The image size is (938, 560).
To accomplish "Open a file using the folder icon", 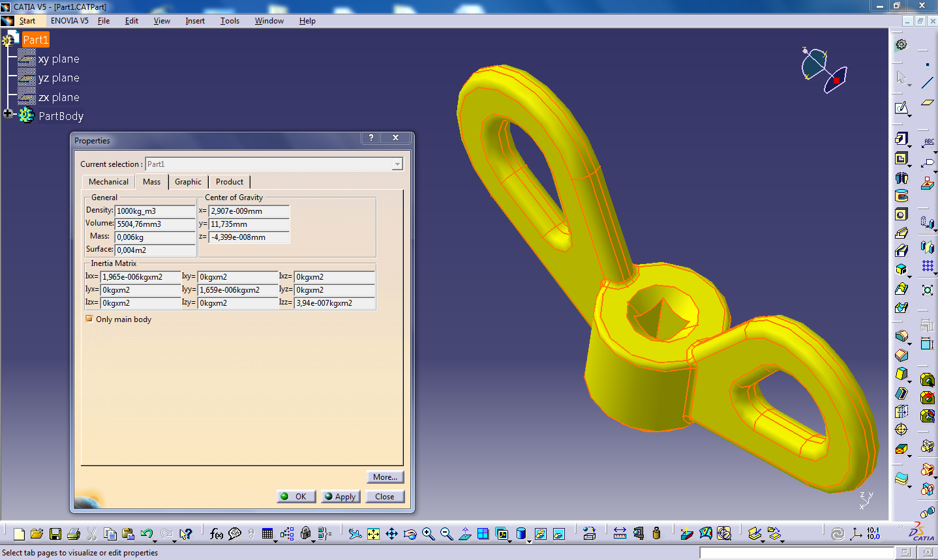I will 37,534.
